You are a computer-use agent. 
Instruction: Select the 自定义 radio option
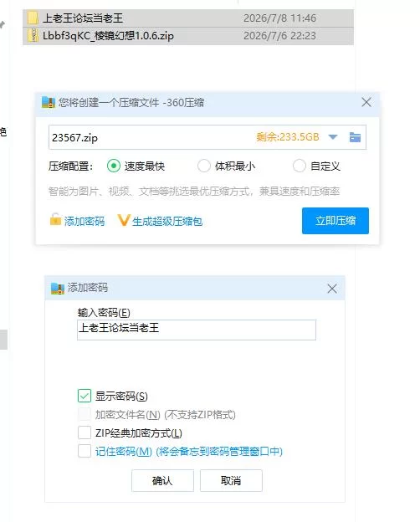pyautogui.click(x=299, y=166)
